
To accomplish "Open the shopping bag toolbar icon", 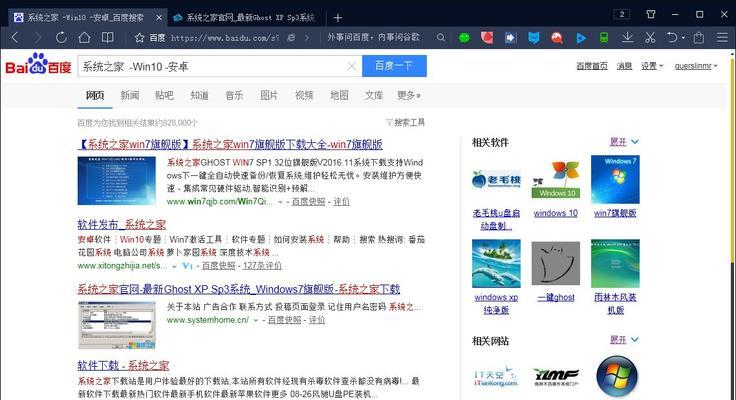I will [x=699, y=38].
